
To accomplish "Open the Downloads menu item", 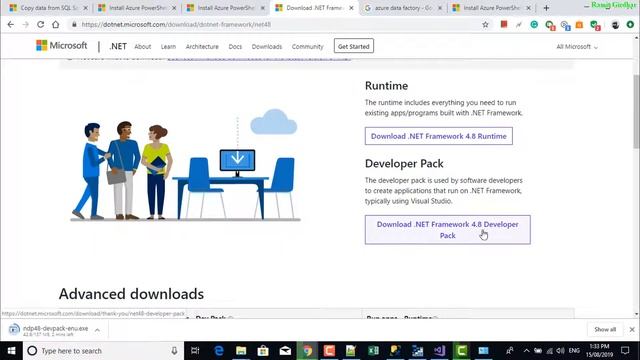I will click(267, 47).
